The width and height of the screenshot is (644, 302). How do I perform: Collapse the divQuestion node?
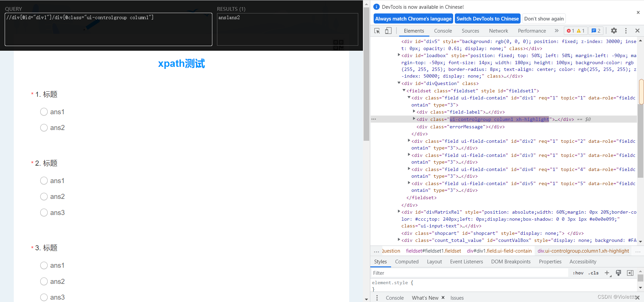tap(399, 83)
